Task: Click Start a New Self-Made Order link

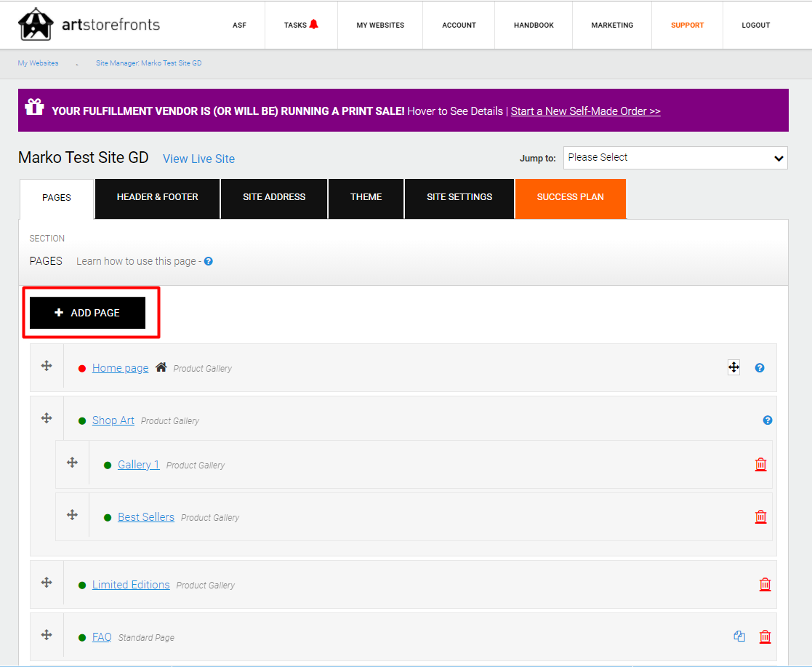Action: tap(585, 111)
